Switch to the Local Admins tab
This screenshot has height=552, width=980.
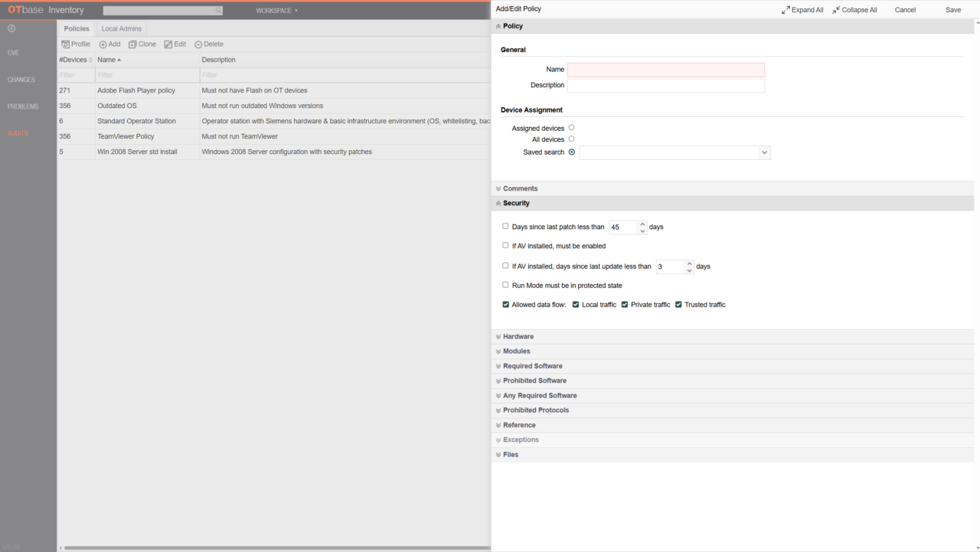(x=121, y=28)
